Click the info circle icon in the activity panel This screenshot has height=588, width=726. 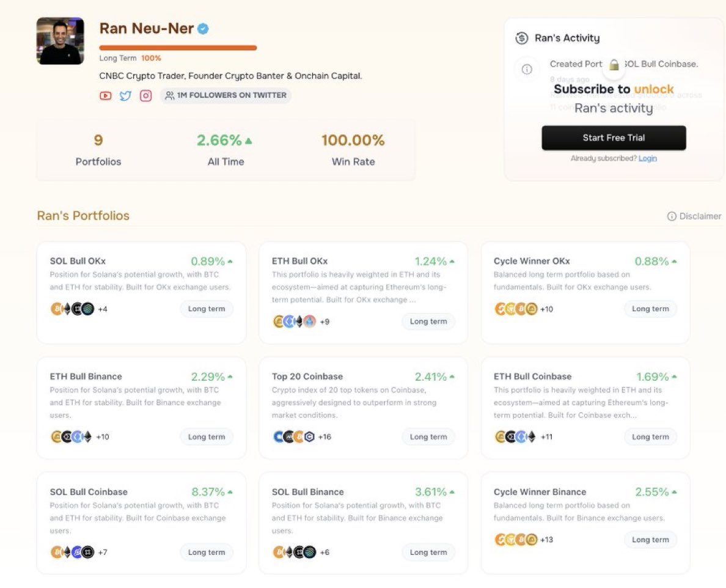tap(527, 69)
